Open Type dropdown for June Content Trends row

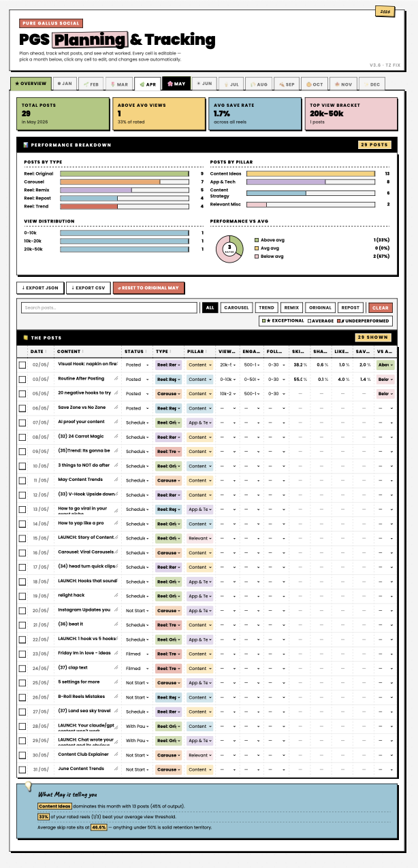[x=168, y=769]
